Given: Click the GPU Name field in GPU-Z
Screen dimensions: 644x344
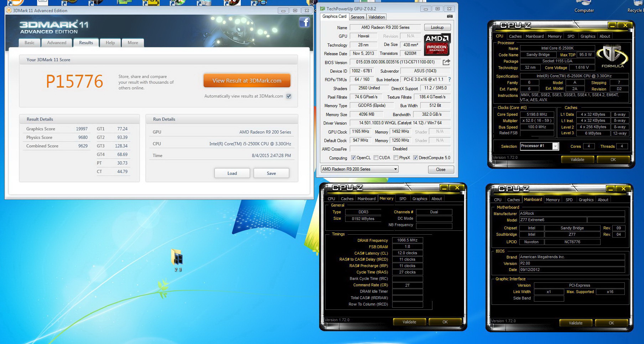Looking at the screenshot, I should 385,27.
